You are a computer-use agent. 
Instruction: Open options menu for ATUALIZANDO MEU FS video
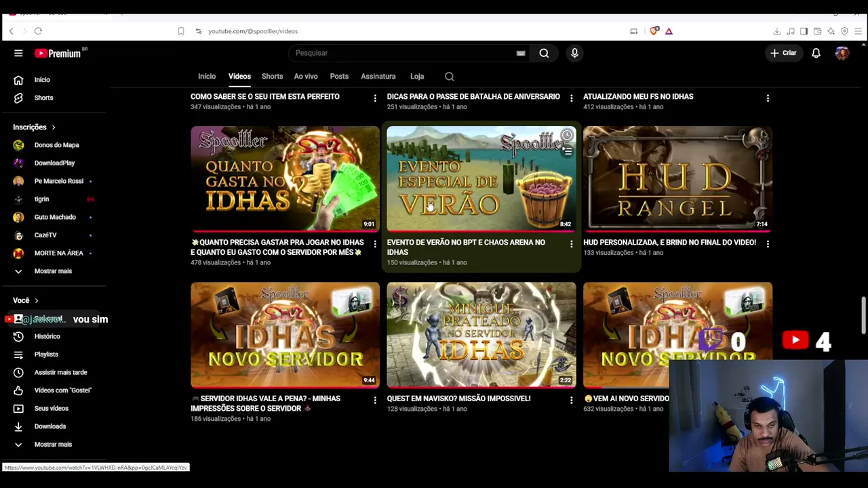768,98
